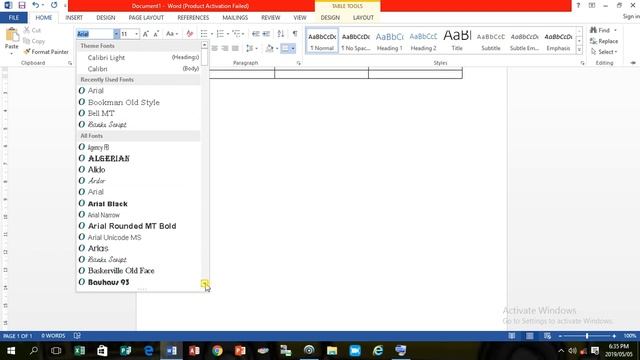Screen dimensions: 640x360
Task: Open the Clipboard pane launcher
Action: click(70, 63)
